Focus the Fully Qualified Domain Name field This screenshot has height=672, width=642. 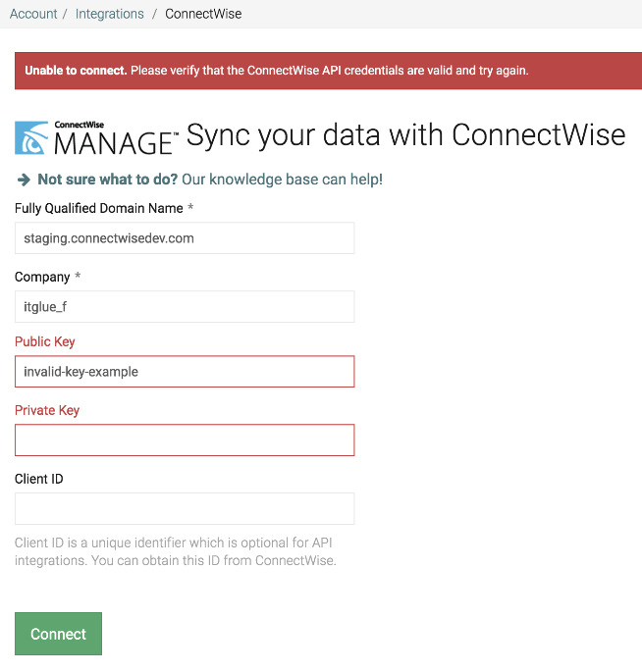pyautogui.click(x=185, y=237)
